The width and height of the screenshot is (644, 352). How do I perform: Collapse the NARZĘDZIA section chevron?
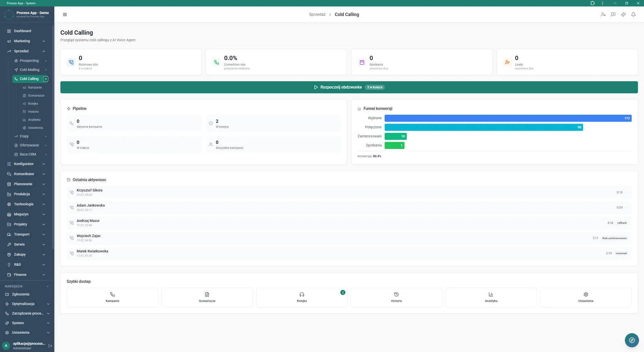click(x=47, y=286)
